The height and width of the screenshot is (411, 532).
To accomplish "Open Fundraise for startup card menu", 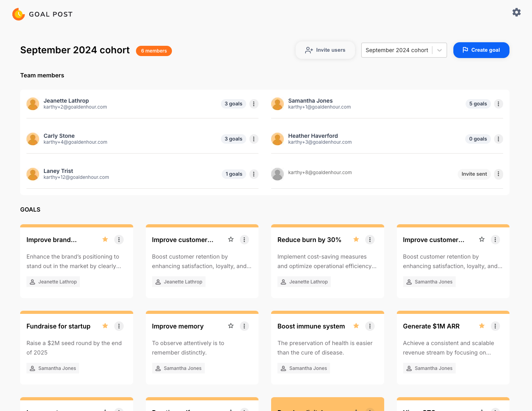I will click(119, 326).
